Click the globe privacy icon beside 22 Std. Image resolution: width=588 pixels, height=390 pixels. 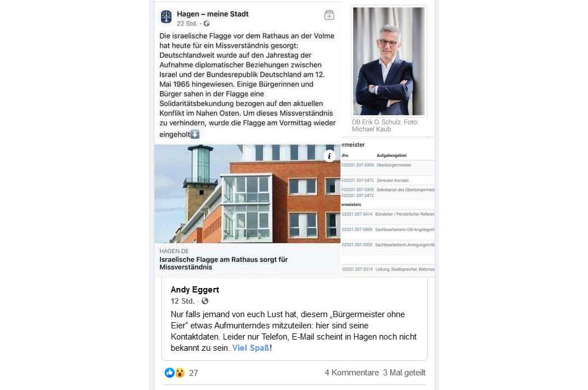pos(207,24)
